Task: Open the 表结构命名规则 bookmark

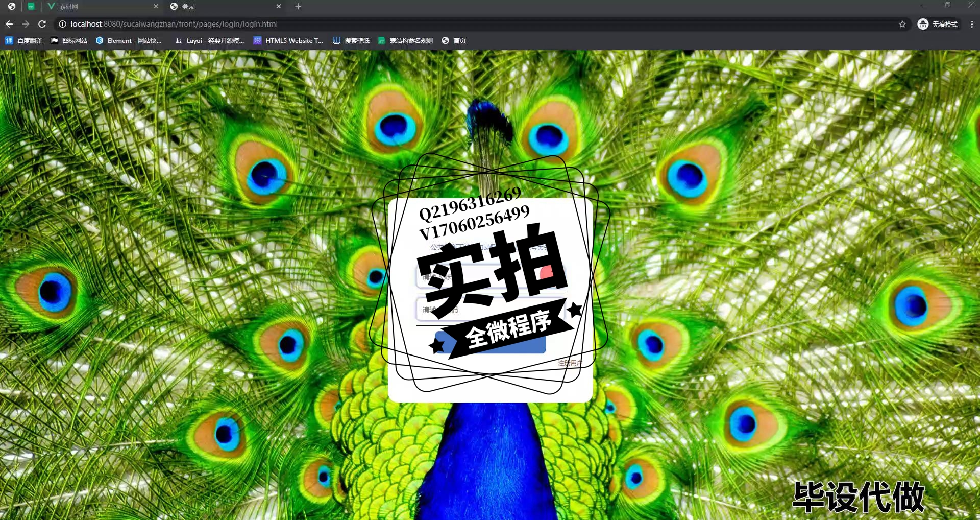Action: 406,40
